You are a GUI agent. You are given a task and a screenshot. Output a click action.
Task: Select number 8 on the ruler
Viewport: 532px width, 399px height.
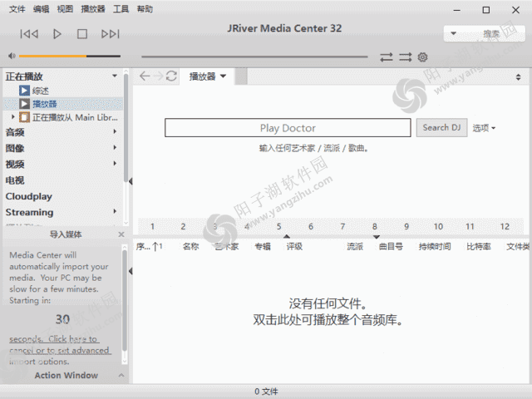375,227
